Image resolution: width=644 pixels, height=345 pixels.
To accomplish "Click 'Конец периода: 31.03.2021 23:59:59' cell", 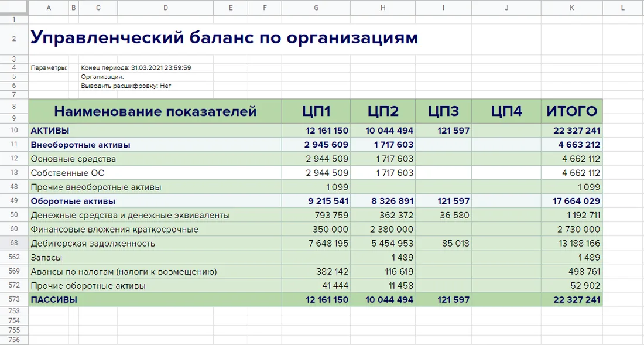I will click(x=136, y=68).
